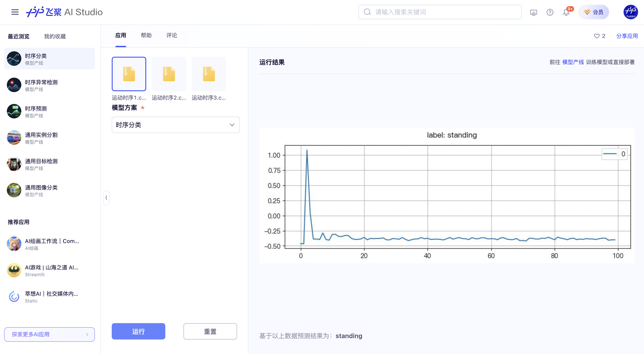
Task: Click the 重置 reset button
Action: tap(210, 331)
